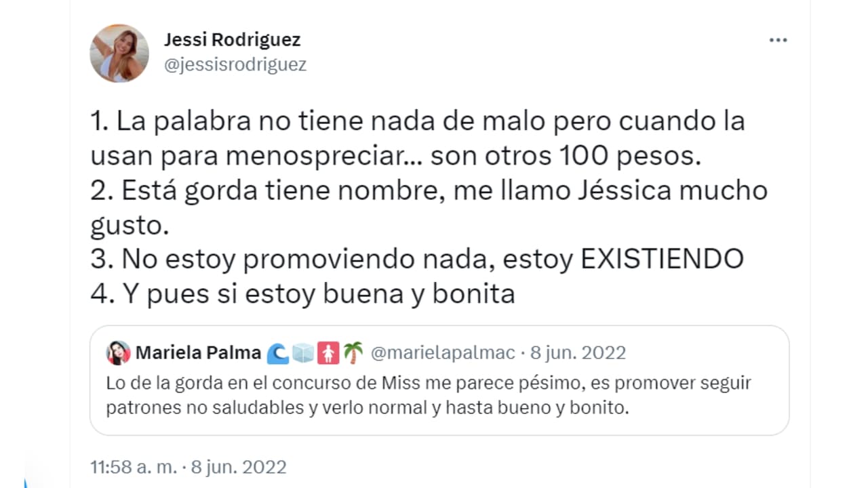The height and width of the screenshot is (488, 868).
Task: Click the red restroom figure emoji
Action: click(328, 353)
